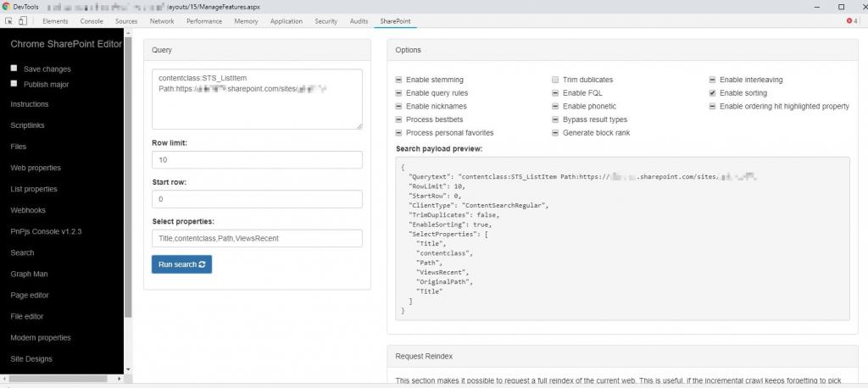This screenshot has height=388, width=868.
Task: Focus the Row limit input field
Action: coord(257,160)
